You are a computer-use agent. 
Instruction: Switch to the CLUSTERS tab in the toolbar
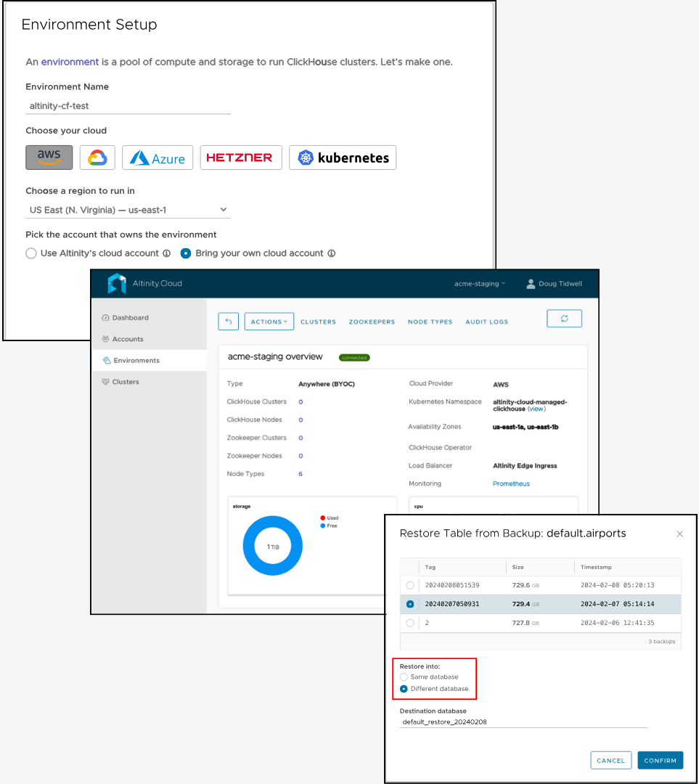(318, 322)
